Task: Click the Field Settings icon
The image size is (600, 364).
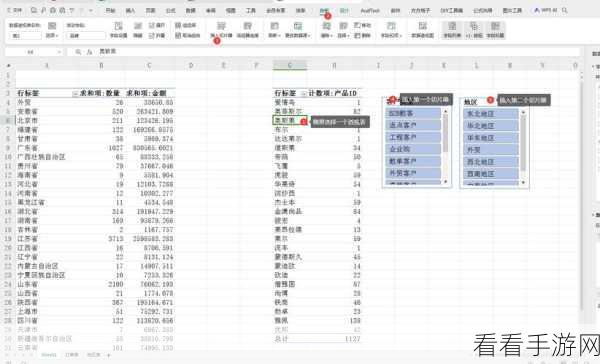Action: point(119,26)
